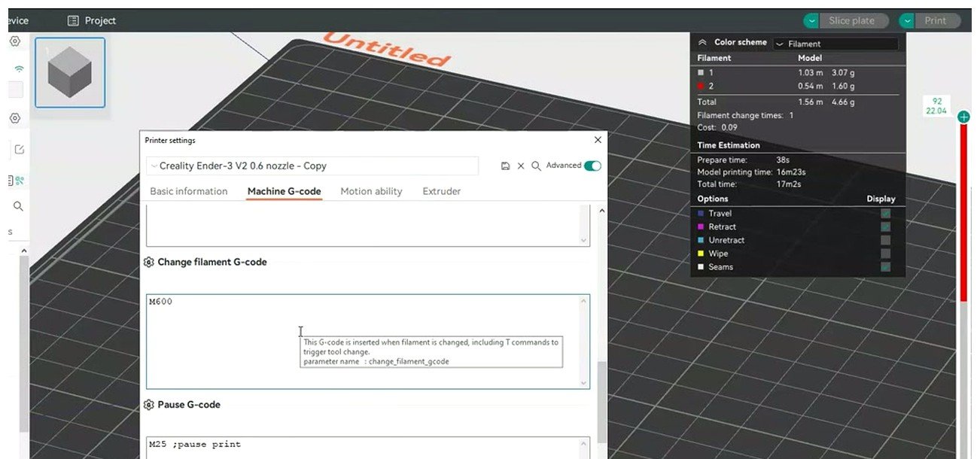Toggle the Seams display checkbox
Screen dimensions: 980x459
(x=886, y=267)
